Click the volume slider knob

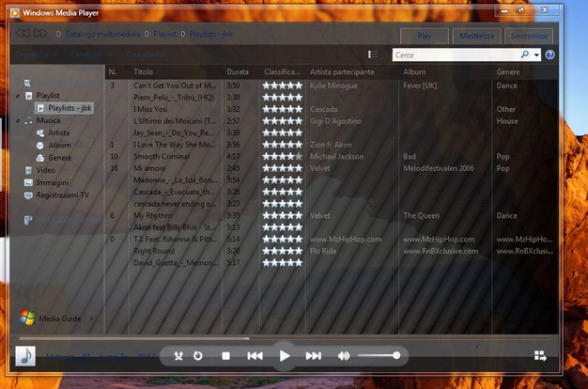396,355
